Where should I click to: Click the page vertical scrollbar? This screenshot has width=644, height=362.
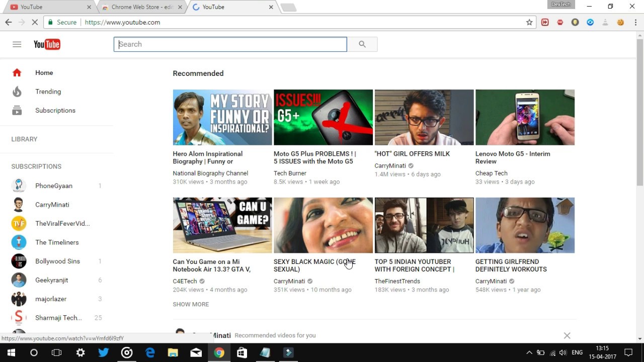coord(640,112)
